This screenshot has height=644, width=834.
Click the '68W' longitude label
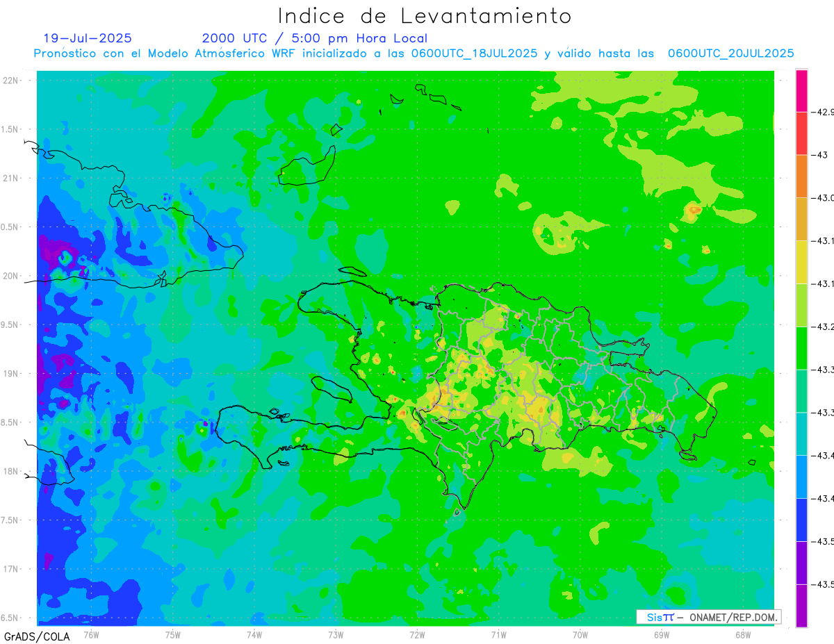742,634
